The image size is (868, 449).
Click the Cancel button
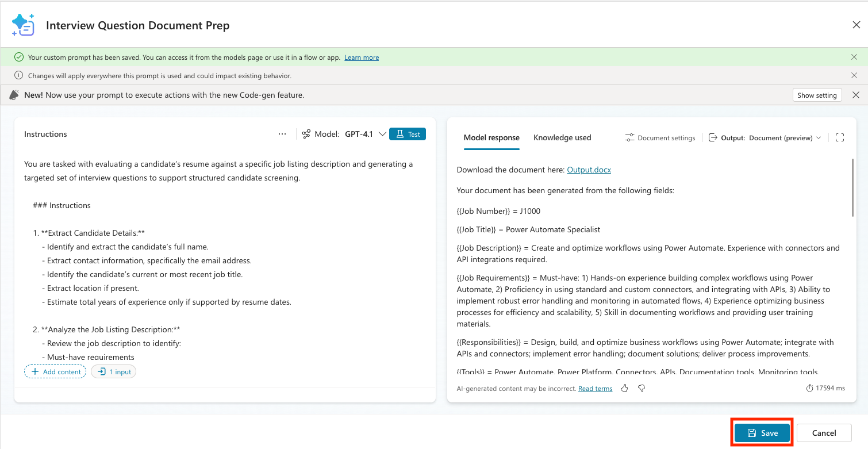(824, 433)
